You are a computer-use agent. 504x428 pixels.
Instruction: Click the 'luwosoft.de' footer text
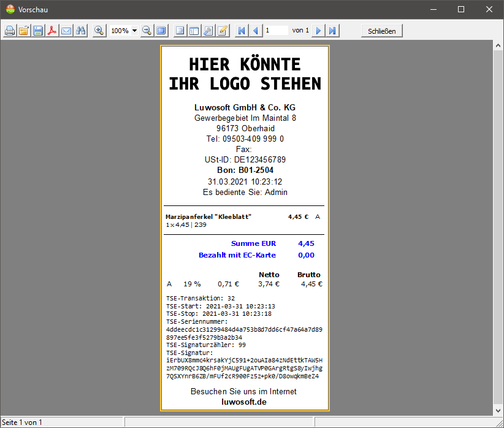pyautogui.click(x=244, y=402)
